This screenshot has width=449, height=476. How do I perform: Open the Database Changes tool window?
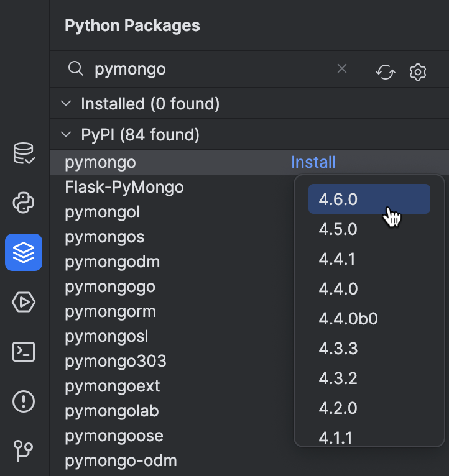click(24, 153)
